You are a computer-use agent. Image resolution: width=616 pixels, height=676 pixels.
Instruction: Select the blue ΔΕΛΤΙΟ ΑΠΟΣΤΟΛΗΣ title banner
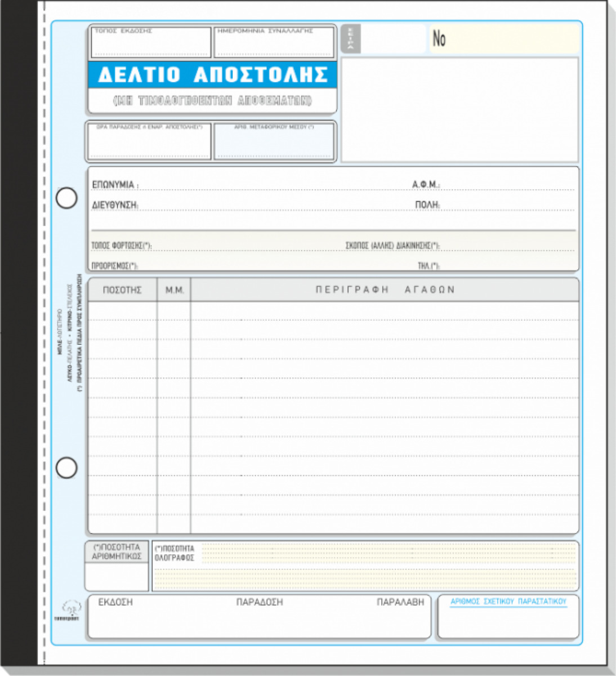[x=212, y=75]
